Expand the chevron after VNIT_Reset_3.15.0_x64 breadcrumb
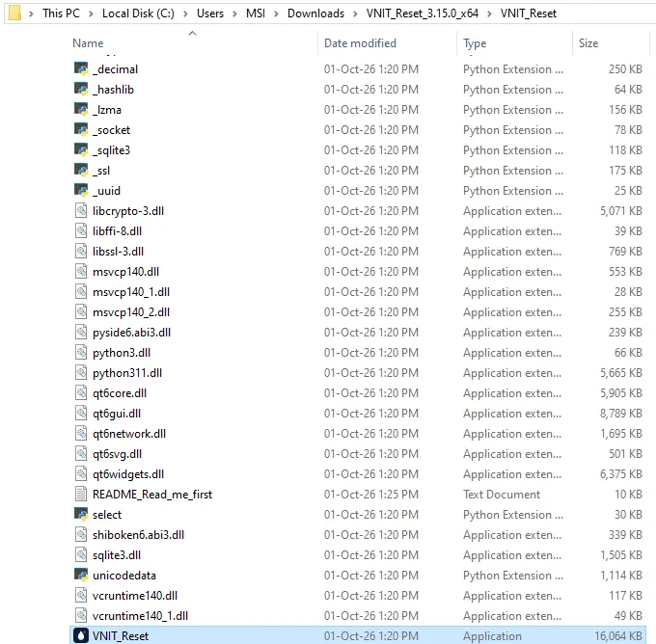This screenshot has height=644, width=656. (489, 13)
